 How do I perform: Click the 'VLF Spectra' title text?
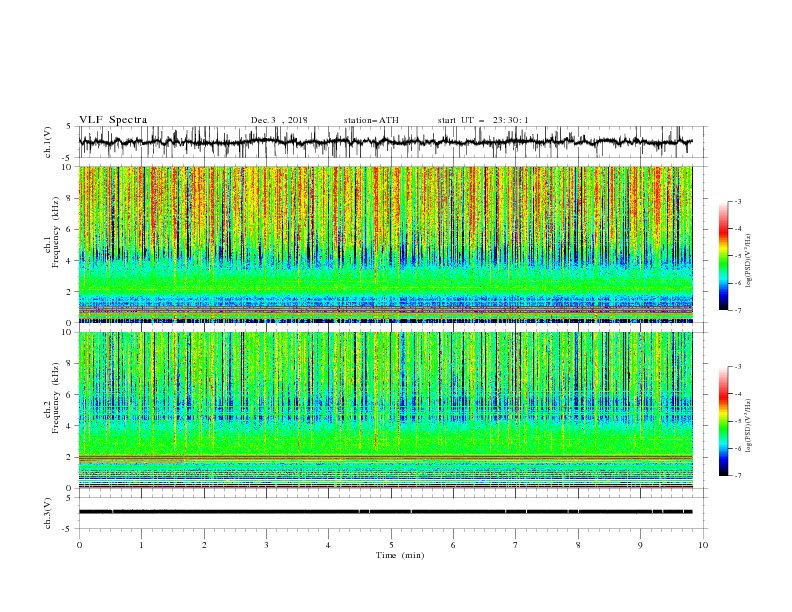tap(113, 120)
